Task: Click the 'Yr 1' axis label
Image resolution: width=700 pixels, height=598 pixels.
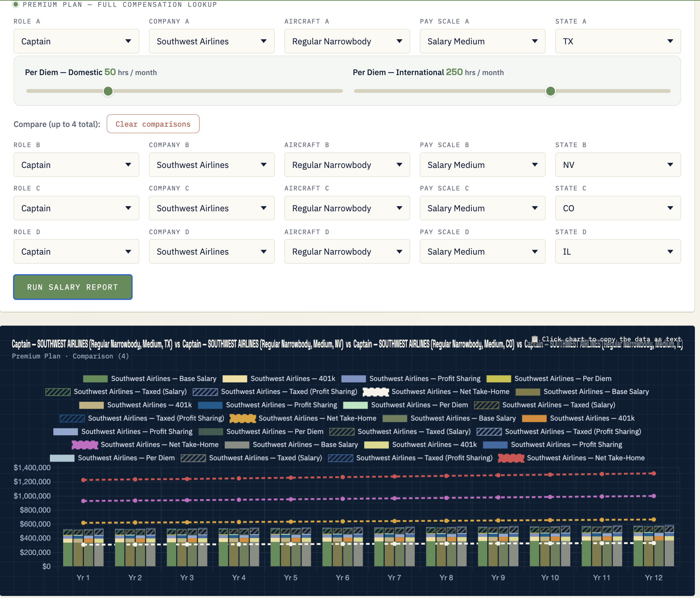Action: coord(83,578)
